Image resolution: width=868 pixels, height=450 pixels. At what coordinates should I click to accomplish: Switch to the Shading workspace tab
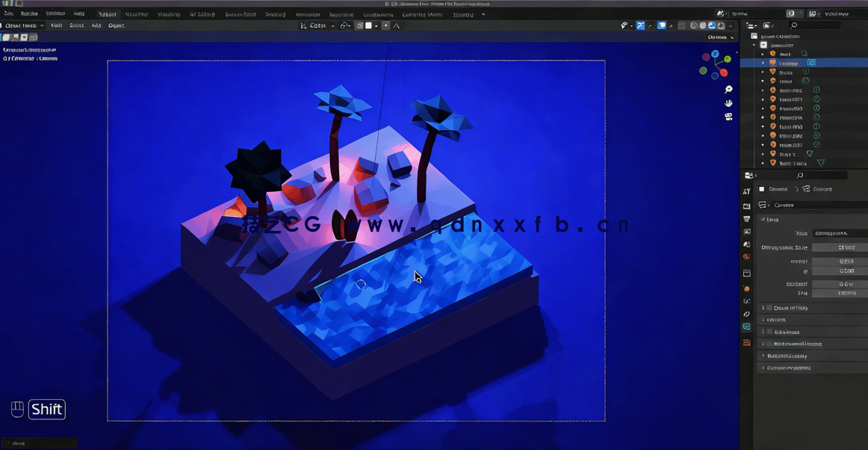coord(275,13)
